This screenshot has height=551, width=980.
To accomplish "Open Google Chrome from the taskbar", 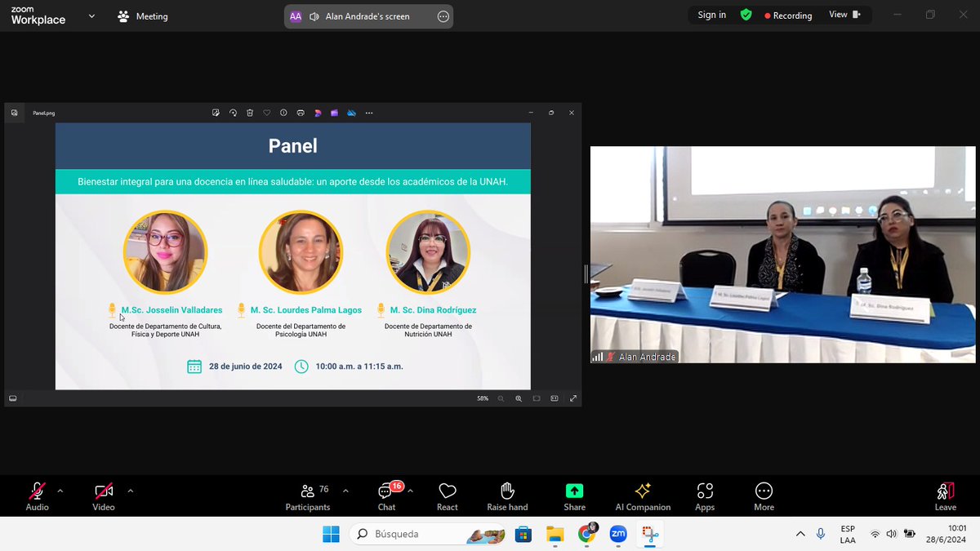I will pos(586,534).
